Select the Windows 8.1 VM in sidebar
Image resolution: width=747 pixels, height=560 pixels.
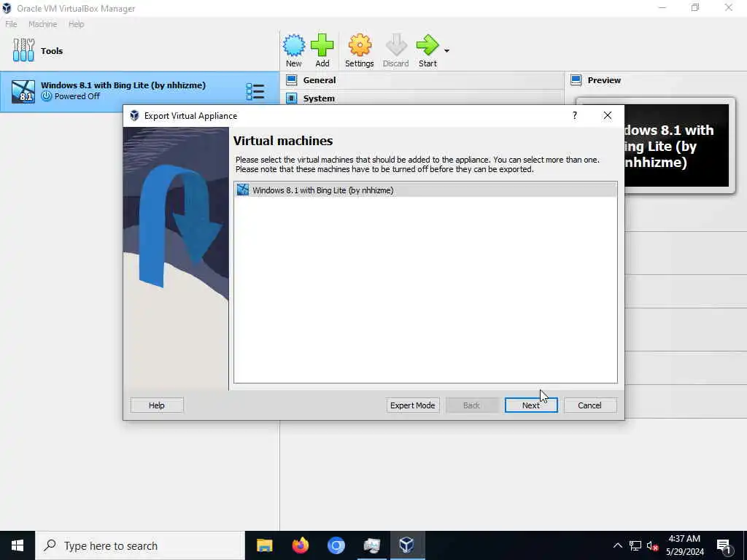pyautogui.click(x=139, y=91)
